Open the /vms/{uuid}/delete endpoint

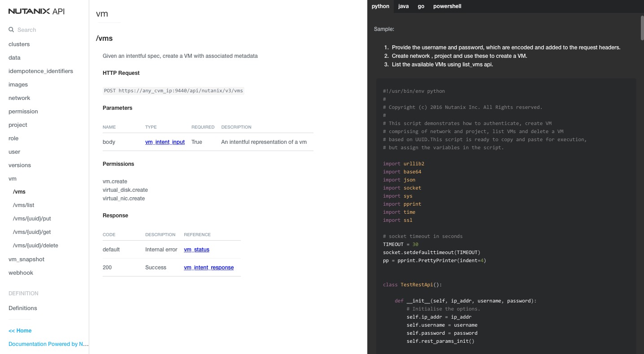click(35, 246)
